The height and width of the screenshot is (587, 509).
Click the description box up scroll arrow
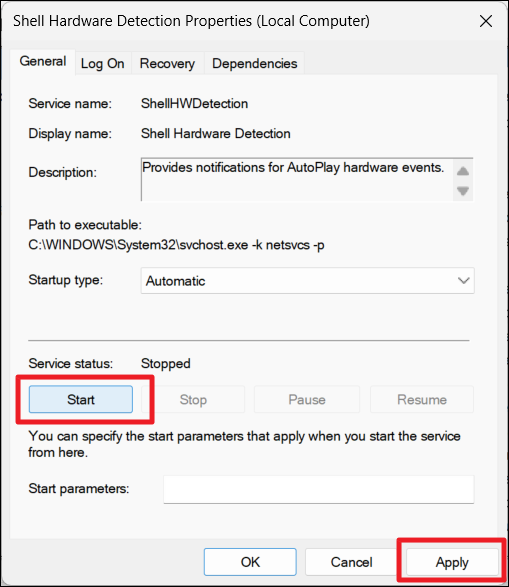[463, 171]
